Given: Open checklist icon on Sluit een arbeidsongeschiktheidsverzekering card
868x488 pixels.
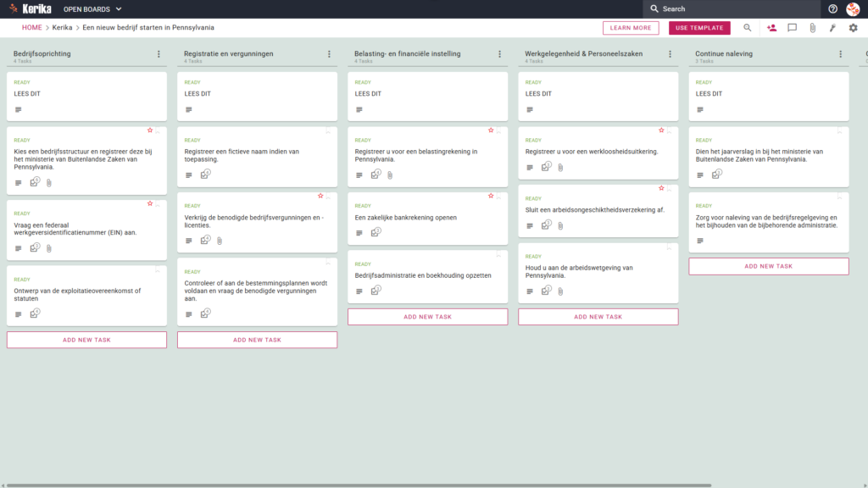Looking at the screenshot, I should [547, 224].
